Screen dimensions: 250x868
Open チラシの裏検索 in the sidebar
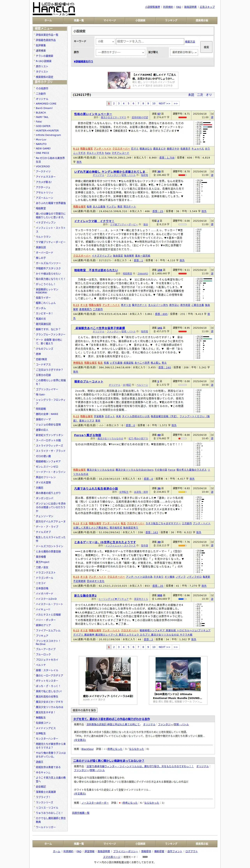44,56
